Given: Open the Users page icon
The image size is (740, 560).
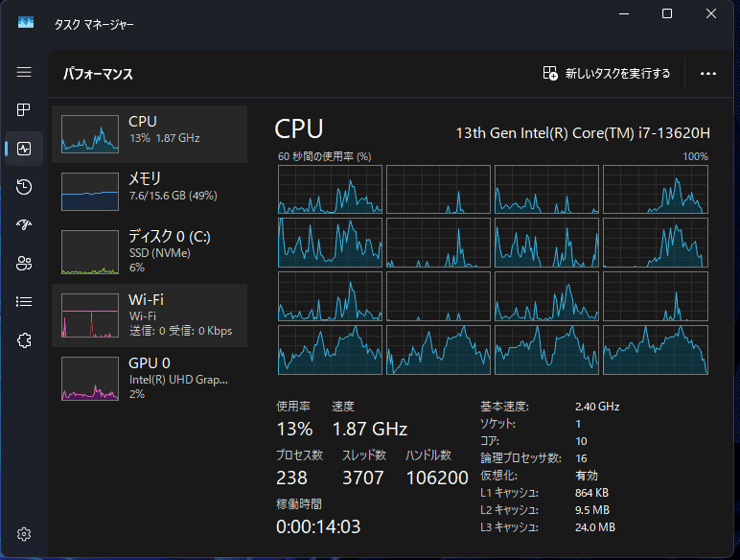Looking at the screenshot, I should pyautogui.click(x=24, y=264).
